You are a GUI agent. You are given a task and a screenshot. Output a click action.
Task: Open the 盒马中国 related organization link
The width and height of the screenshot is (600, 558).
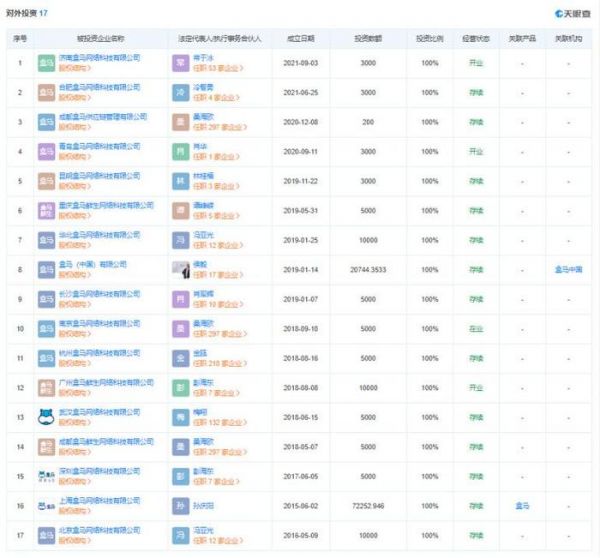569,269
